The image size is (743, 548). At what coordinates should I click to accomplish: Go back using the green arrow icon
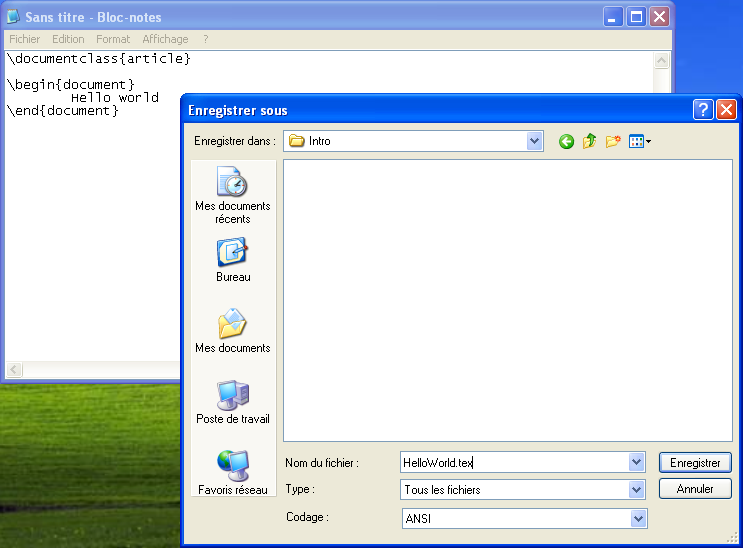pyautogui.click(x=566, y=141)
